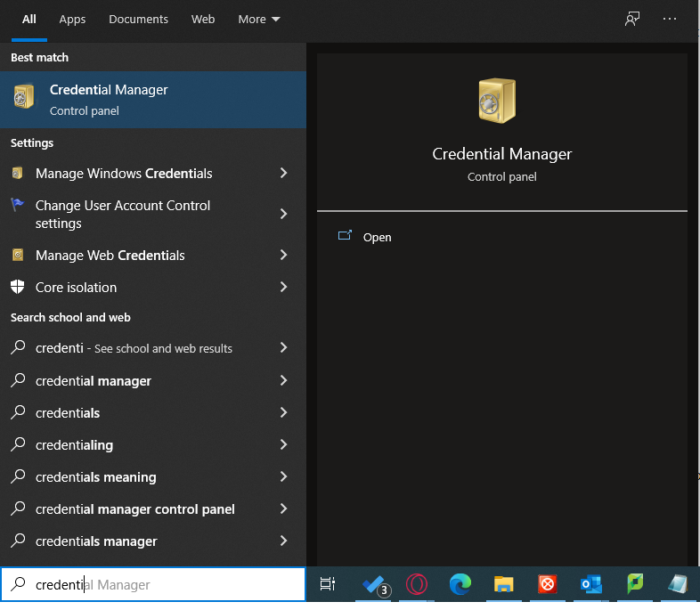700x610 pixels.
Task: Choose credential manager control panel suggestion
Action: click(153, 509)
